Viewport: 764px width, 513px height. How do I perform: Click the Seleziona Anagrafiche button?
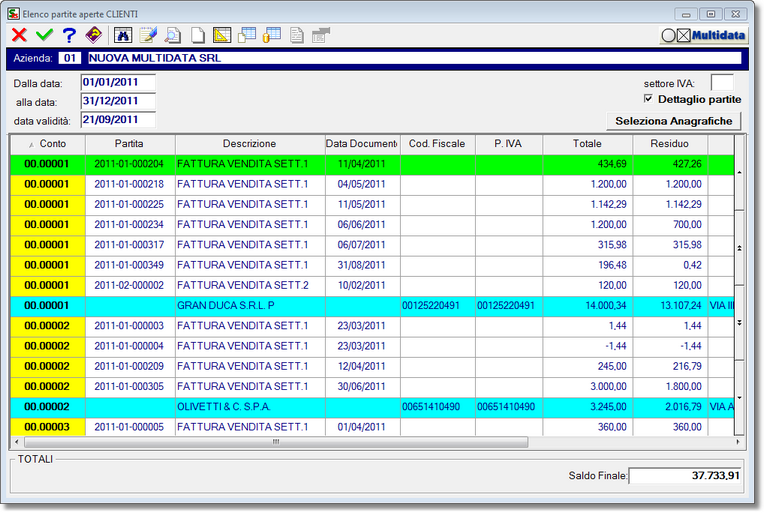[x=673, y=121]
